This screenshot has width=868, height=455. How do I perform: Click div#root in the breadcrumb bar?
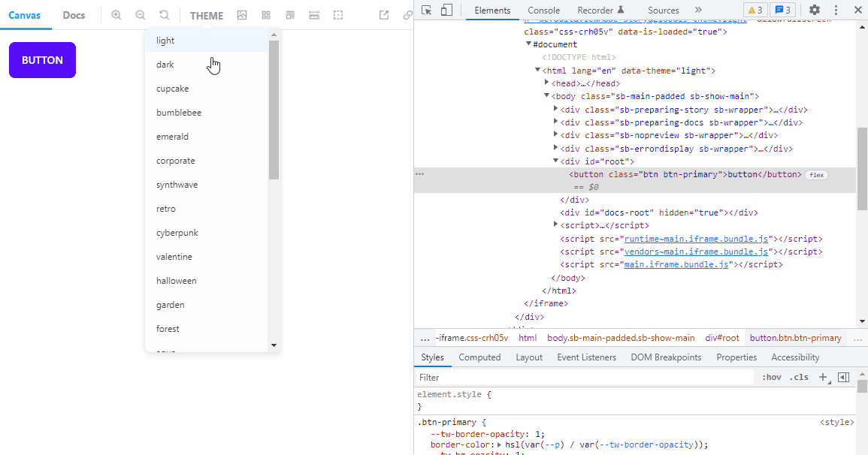722,338
